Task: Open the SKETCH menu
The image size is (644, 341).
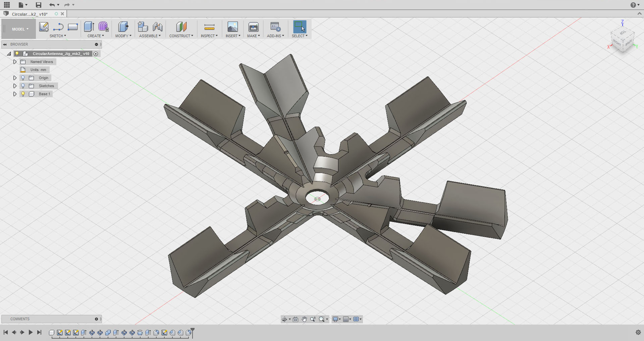Action: pos(58,36)
